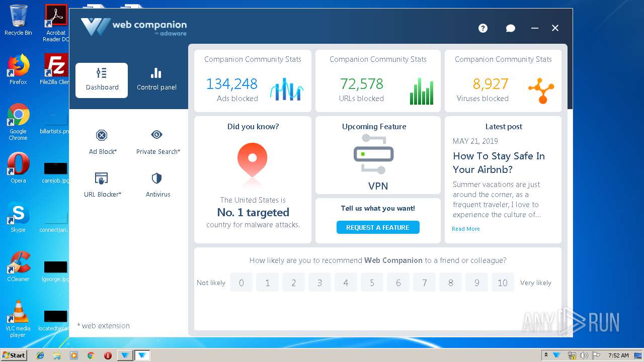This screenshot has height=362, width=644.
Task: Open the lgeorge.jpg desktop file
Action: point(56,271)
